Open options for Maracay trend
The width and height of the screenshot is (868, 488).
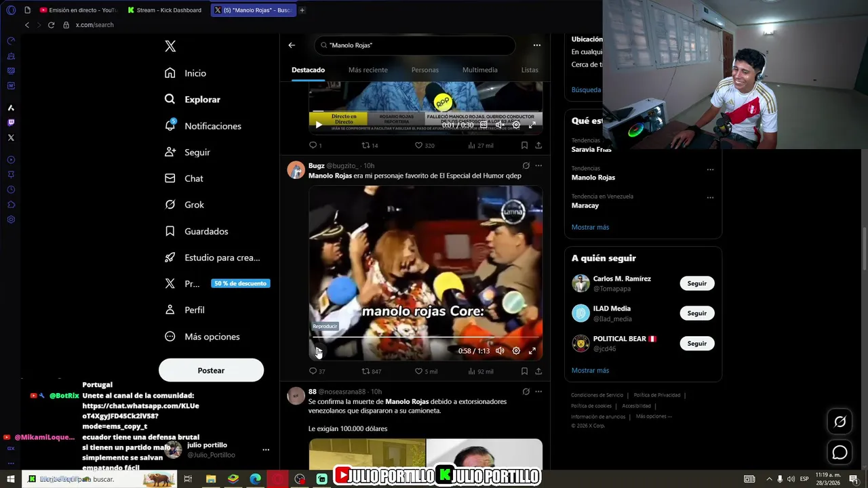pos(710,197)
